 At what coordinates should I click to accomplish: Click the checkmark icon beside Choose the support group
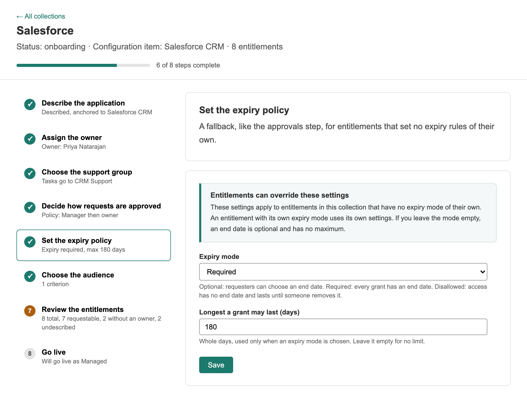click(x=30, y=173)
